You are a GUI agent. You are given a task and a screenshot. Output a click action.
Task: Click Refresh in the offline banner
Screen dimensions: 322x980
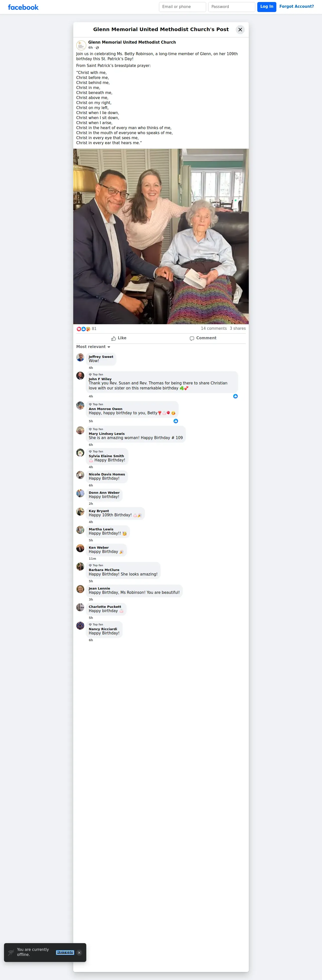coord(65,952)
